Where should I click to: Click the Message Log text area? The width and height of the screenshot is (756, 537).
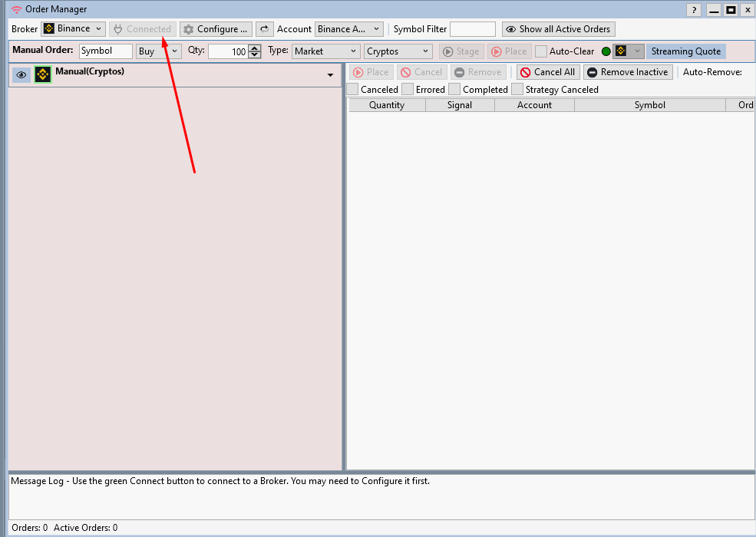tap(381, 497)
